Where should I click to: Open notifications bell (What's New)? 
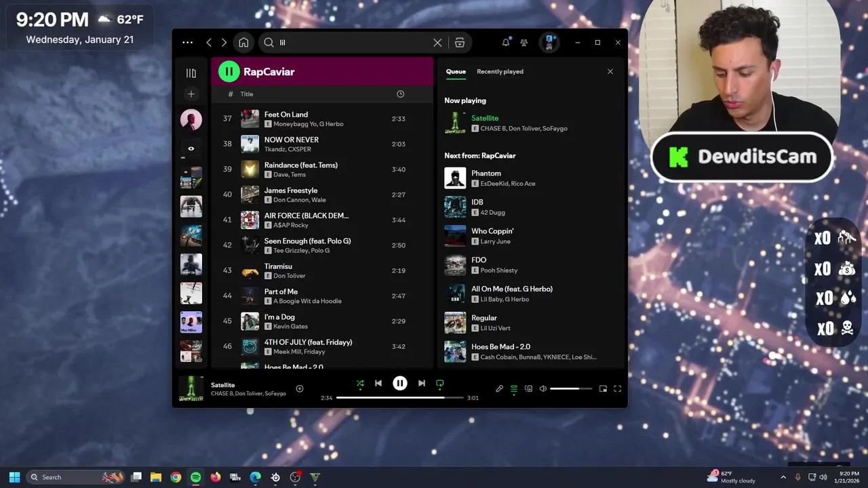click(506, 43)
